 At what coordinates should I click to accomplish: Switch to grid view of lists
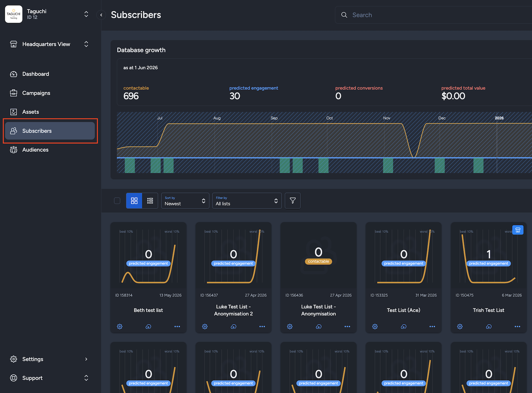click(134, 201)
